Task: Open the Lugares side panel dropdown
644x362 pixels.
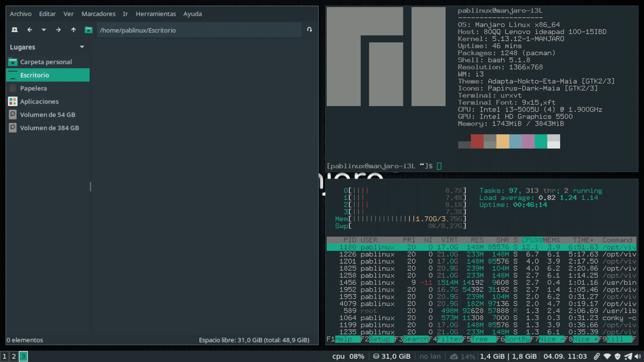Action: point(82,47)
